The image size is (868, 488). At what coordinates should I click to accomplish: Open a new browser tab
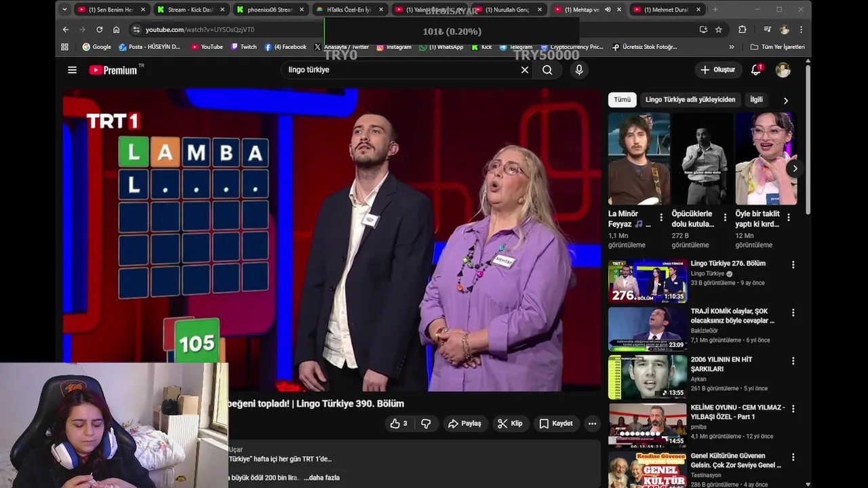715,9
